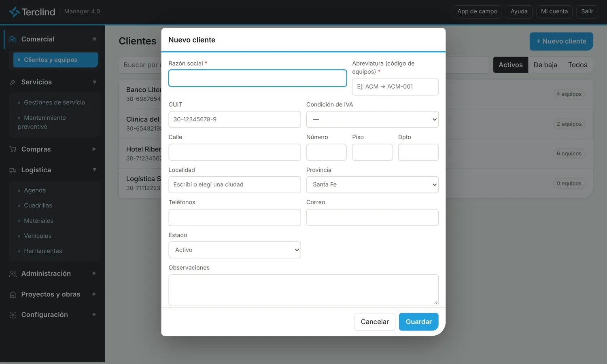607x364 pixels.
Task: Click the Compras shopping cart icon
Action: tap(13, 149)
